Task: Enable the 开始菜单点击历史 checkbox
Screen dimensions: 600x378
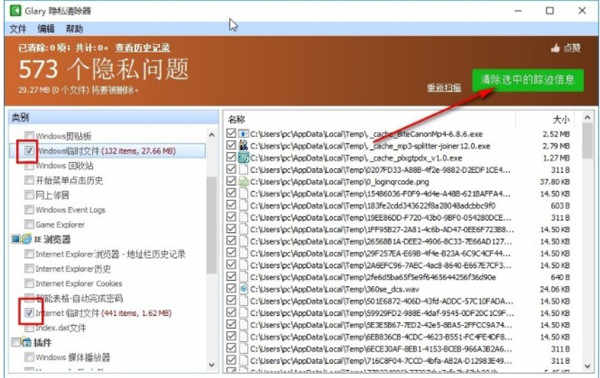Action: tap(29, 180)
